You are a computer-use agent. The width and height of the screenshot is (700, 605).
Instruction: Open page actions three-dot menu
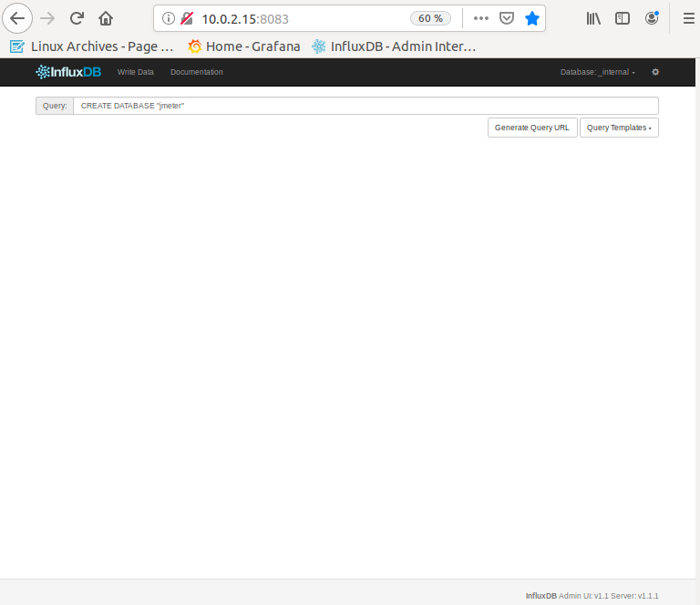pos(481,18)
